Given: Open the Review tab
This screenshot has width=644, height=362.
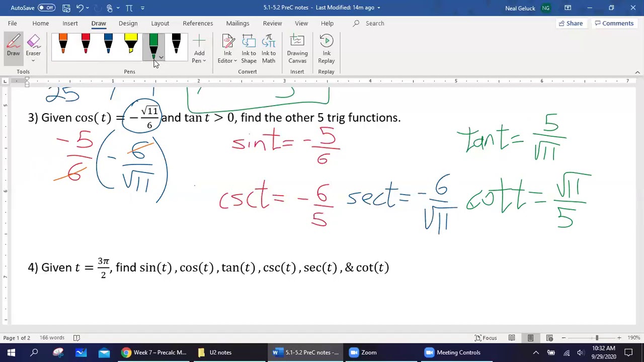Looking at the screenshot, I should [x=272, y=23].
